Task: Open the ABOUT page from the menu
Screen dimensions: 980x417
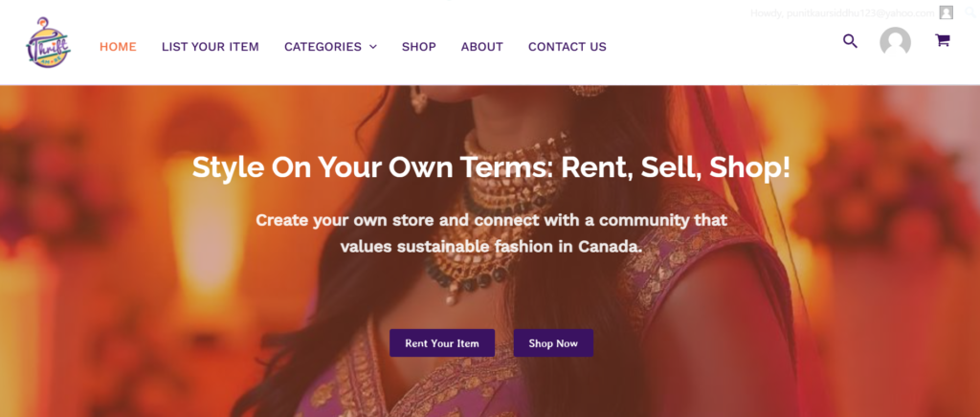Action: point(481,47)
